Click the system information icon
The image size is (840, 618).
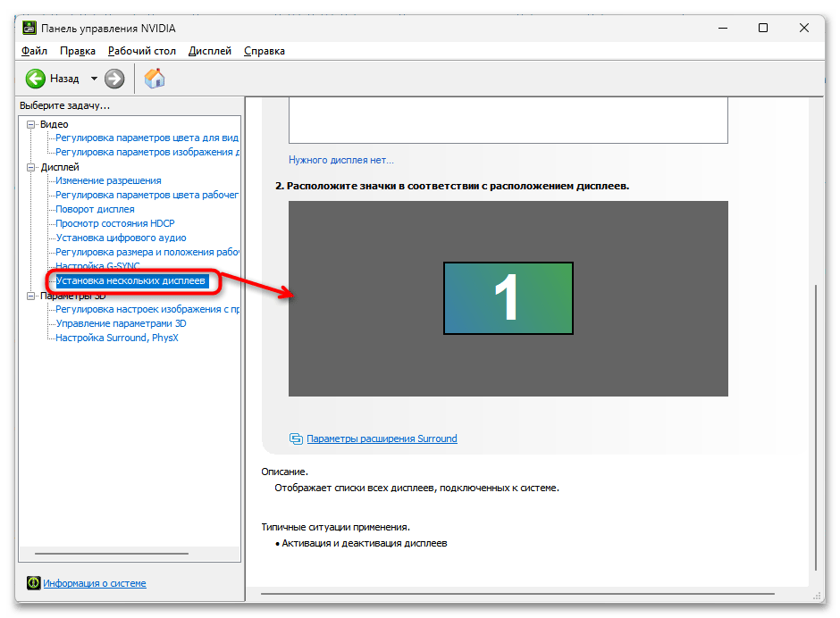[x=33, y=583]
